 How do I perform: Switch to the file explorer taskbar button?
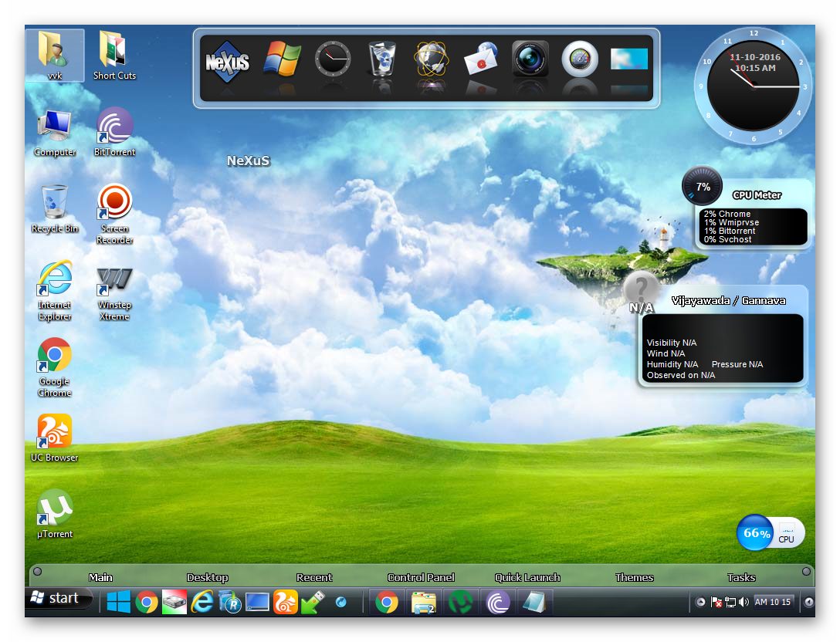[x=424, y=602]
